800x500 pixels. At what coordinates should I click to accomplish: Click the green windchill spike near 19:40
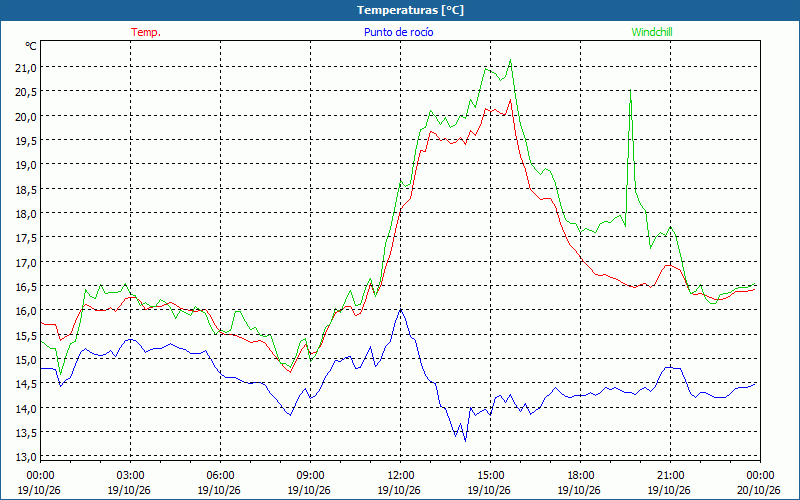click(631, 90)
